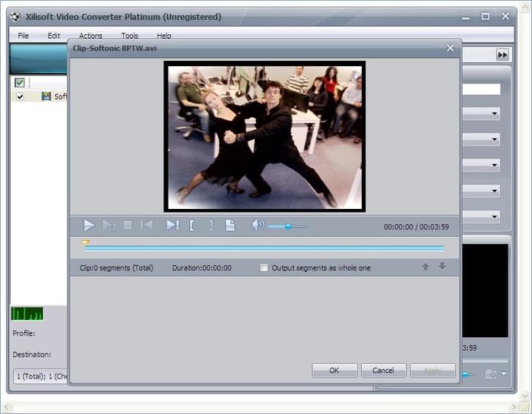Image resolution: width=532 pixels, height=414 pixels.
Task: Uncheck the Softonic file row checkbox
Action: [x=20, y=96]
